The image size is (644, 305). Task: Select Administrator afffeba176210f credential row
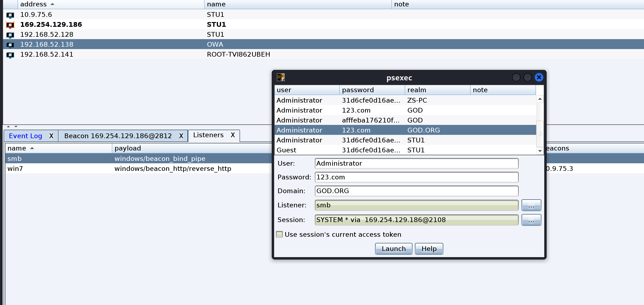[405, 120]
